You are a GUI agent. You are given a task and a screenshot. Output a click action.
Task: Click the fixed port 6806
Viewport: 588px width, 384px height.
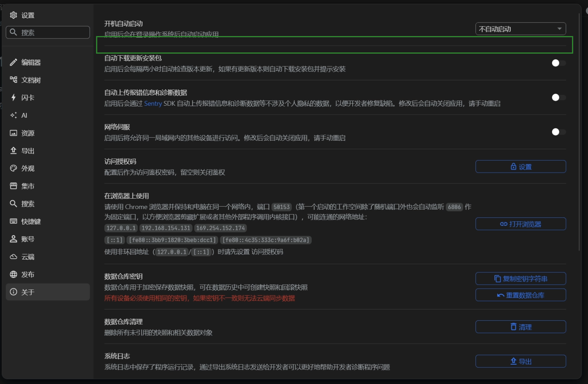pos(454,207)
